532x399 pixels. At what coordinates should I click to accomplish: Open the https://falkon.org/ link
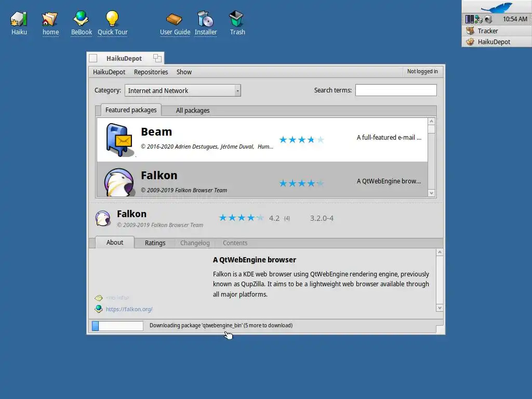(129, 309)
